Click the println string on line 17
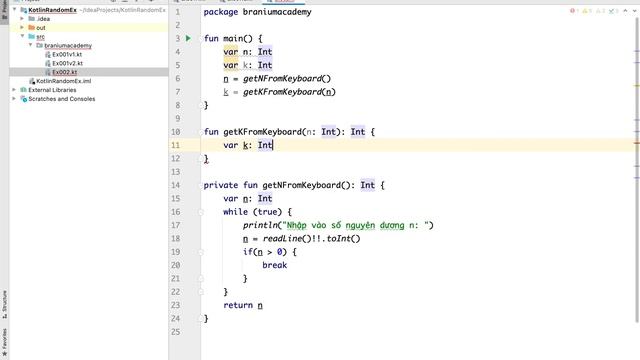Viewport: 640px width, 360px height. tap(355, 225)
